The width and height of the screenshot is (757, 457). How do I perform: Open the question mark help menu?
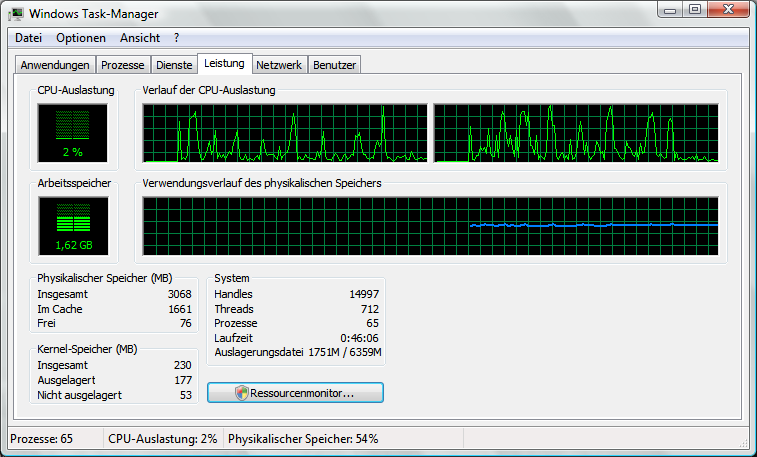(176, 38)
